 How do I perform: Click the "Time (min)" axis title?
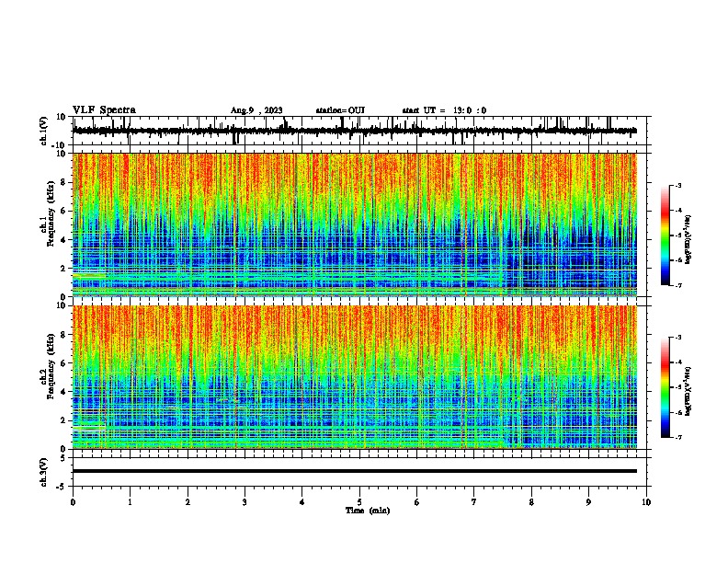[368, 511]
